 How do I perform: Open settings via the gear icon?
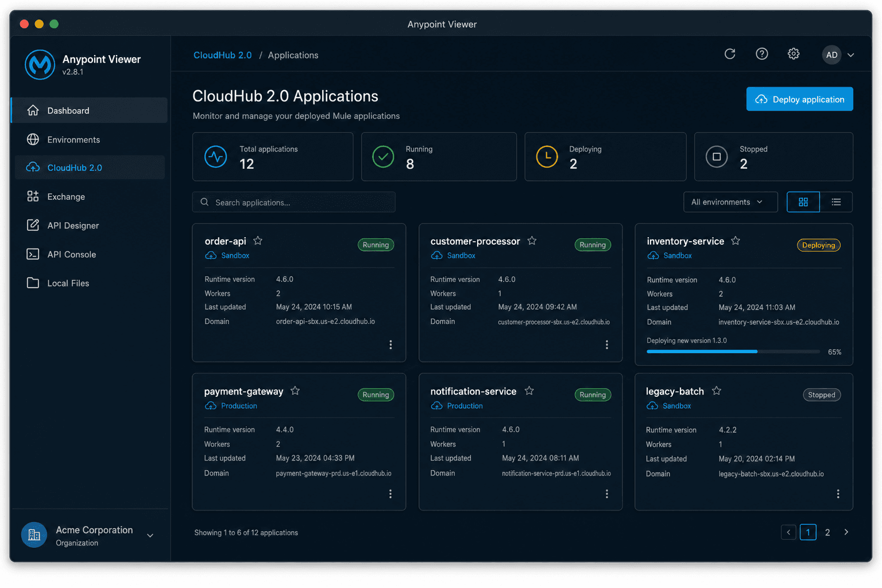coord(794,54)
